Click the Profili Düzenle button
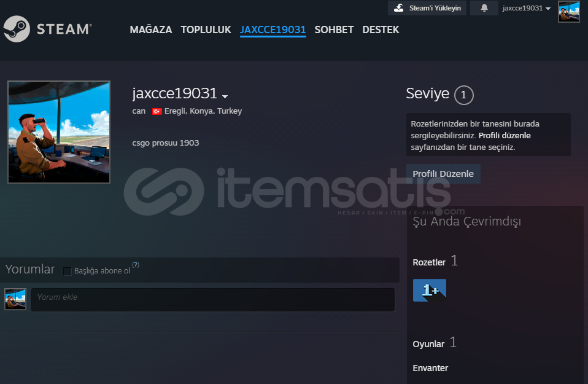 click(x=443, y=174)
